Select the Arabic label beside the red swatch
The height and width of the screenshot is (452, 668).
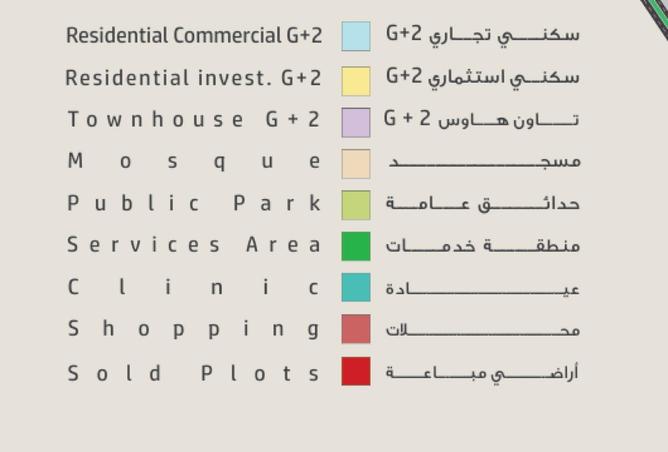tap(482, 373)
